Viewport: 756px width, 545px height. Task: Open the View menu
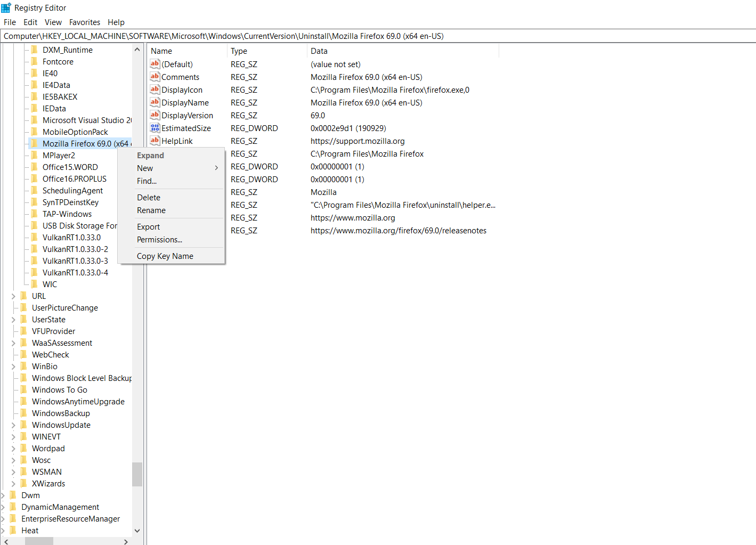coord(53,22)
